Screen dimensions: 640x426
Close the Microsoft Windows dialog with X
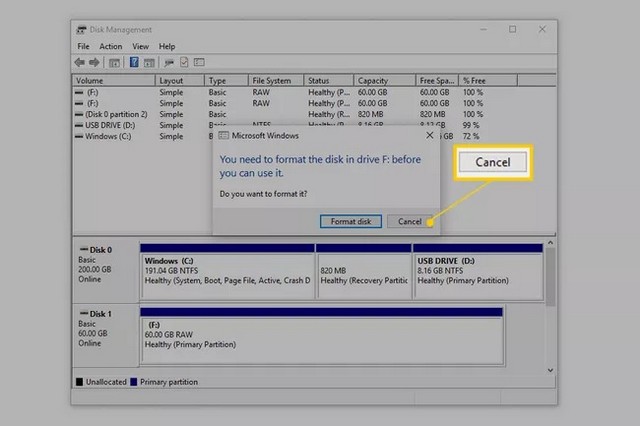coord(430,135)
